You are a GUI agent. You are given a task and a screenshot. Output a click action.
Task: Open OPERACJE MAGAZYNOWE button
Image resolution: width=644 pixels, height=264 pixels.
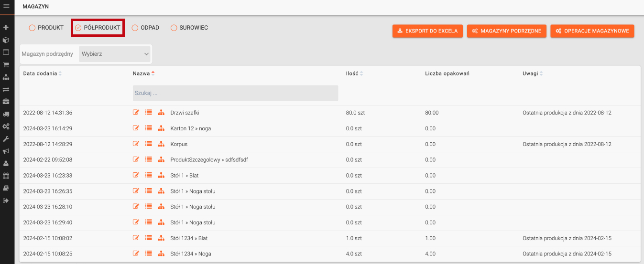(592, 31)
